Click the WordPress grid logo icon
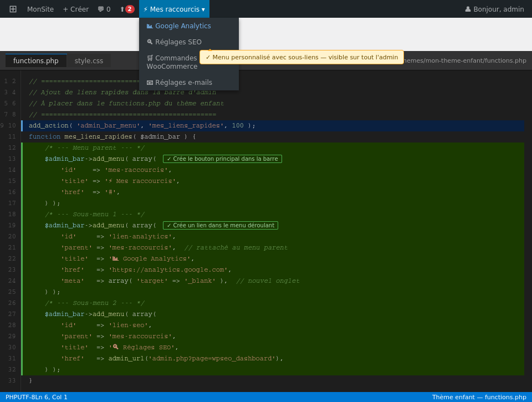The height and width of the screenshot is (402, 532). tap(13, 9)
